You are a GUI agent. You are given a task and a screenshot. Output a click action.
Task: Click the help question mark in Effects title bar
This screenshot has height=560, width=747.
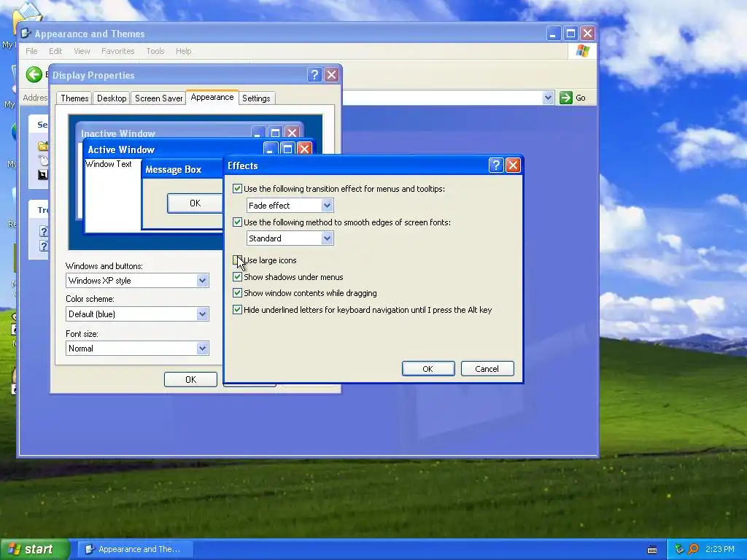coord(495,166)
